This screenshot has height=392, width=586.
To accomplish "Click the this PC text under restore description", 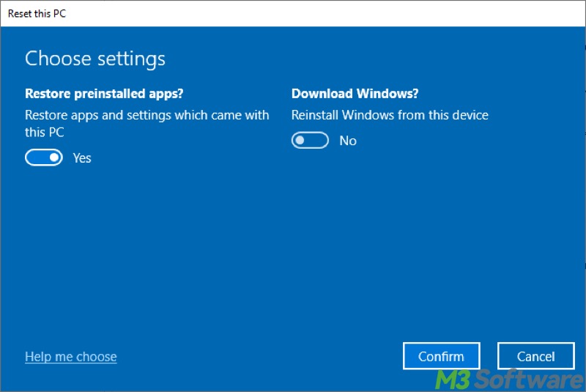I will 45,133.
